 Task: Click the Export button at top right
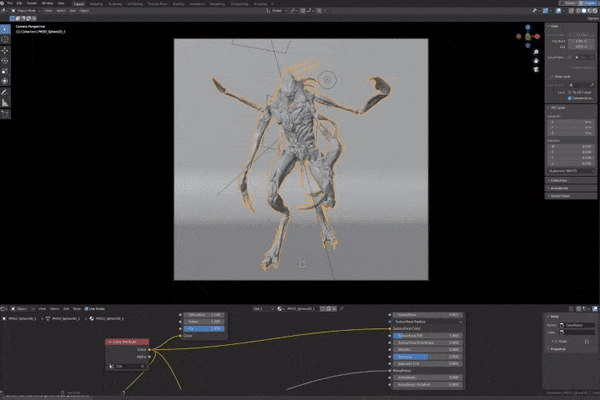[570, 3]
